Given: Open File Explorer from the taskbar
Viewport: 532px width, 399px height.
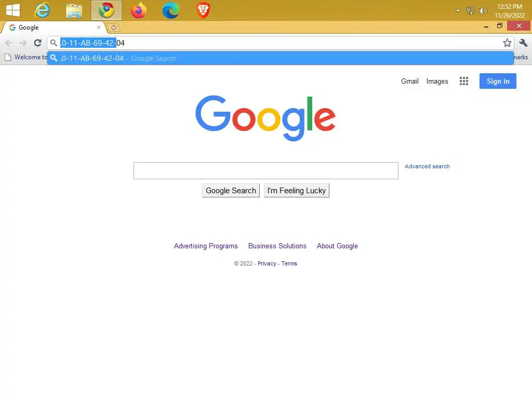Looking at the screenshot, I should point(74,10).
